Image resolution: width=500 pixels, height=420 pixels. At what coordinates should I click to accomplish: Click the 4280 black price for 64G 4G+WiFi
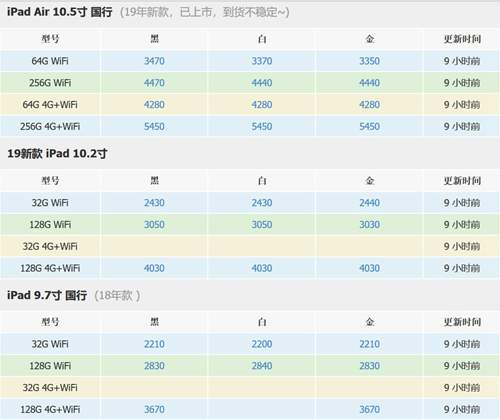[154, 105]
